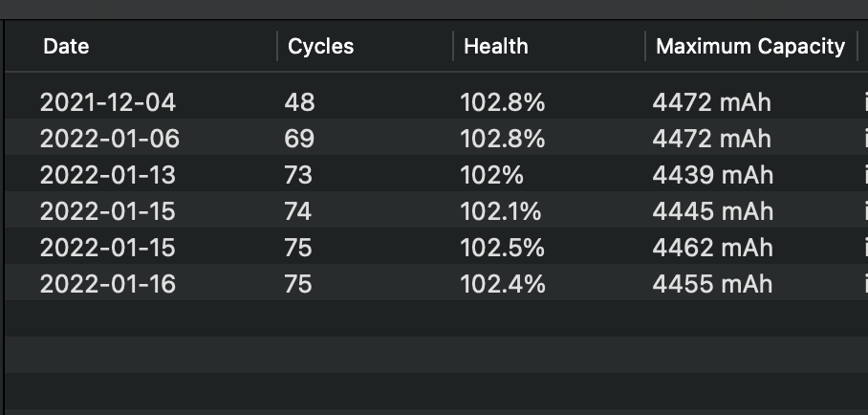Click the 4462 mAh capacity cell
Viewport: 868px width, 415px height.
712,248
